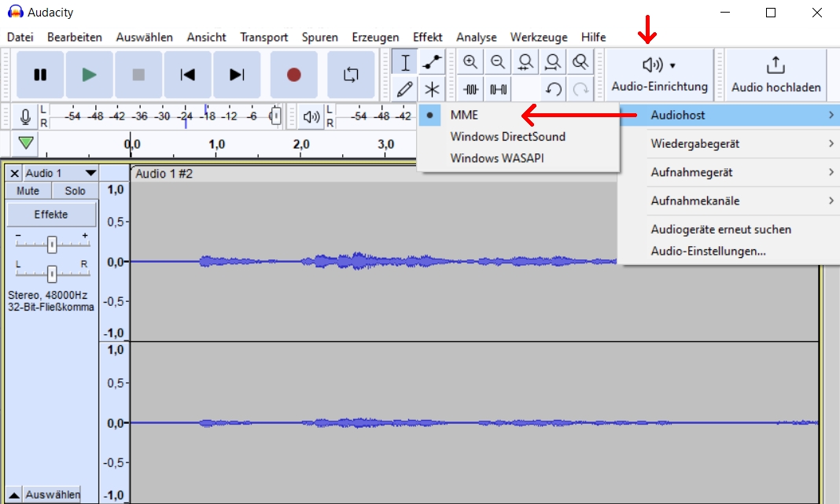The height and width of the screenshot is (504, 840).
Task: Fit selection to width zoom icon
Action: [525, 62]
